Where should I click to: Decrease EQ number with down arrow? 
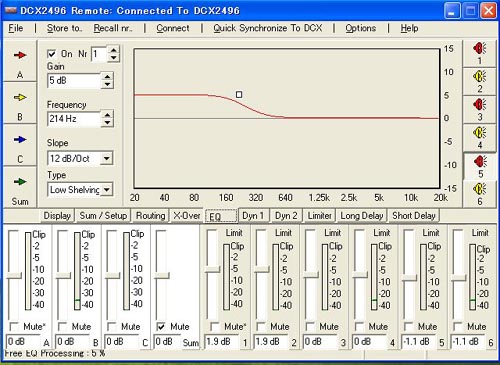point(114,57)
